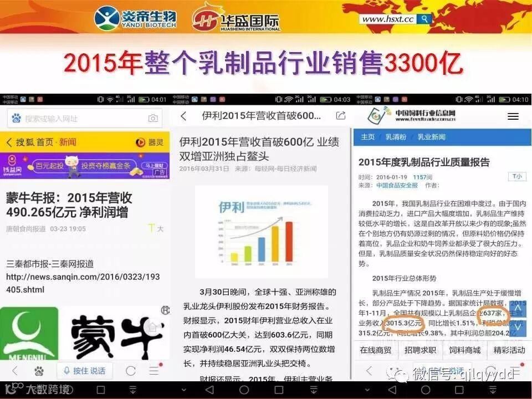This screenshot has width=532, height=399.
Task: Tap the back chevron beside 伊利2015年营收首破600 title
Action: pos(183,116)
